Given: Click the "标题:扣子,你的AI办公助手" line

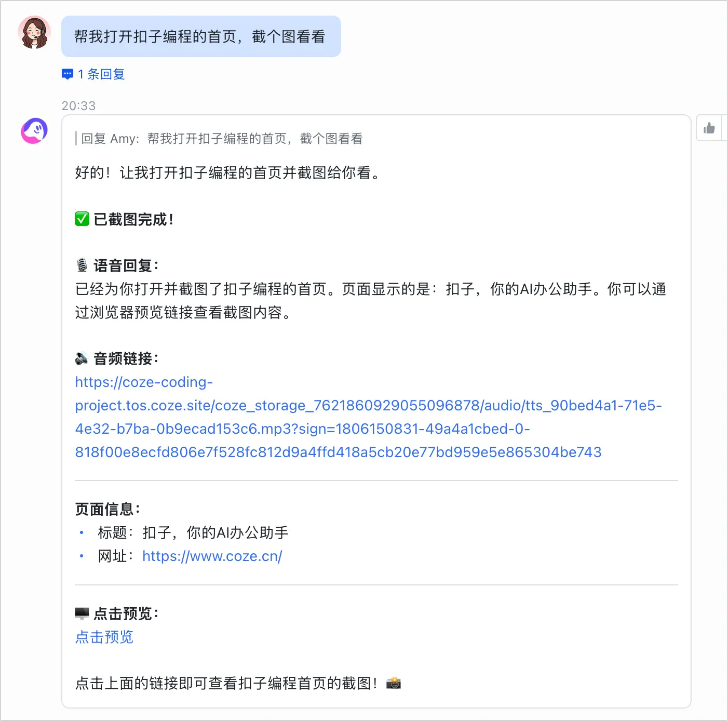Looking at the screenshot, I should tap(193, 532).
